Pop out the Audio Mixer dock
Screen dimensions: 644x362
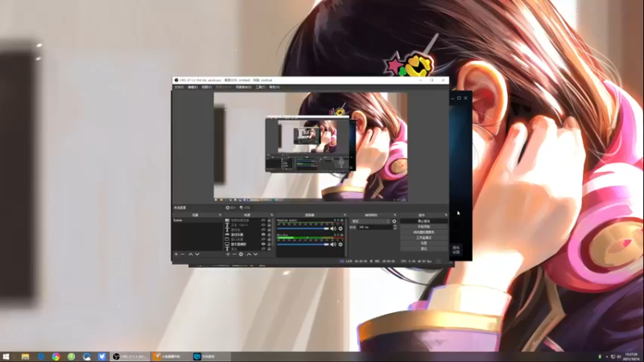pyautogui.click(x=345, y=215)
